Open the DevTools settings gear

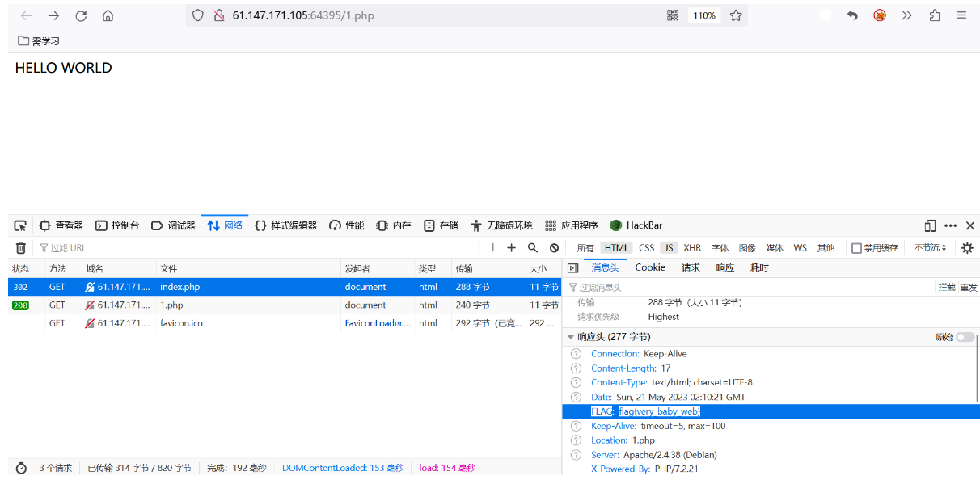coord(967,247)
